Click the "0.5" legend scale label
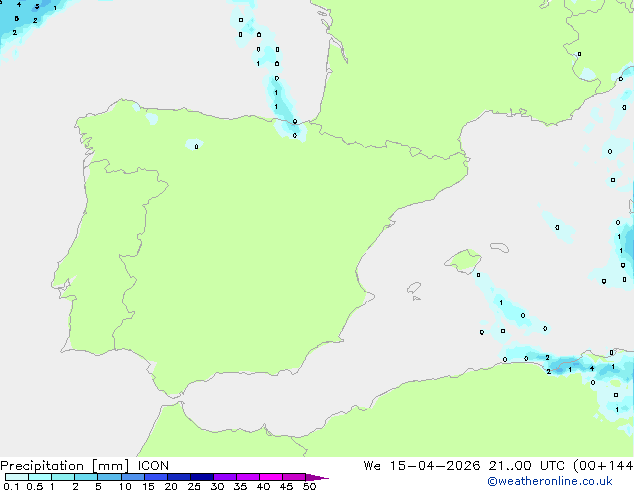634x490 pixels. click(34, 486)
